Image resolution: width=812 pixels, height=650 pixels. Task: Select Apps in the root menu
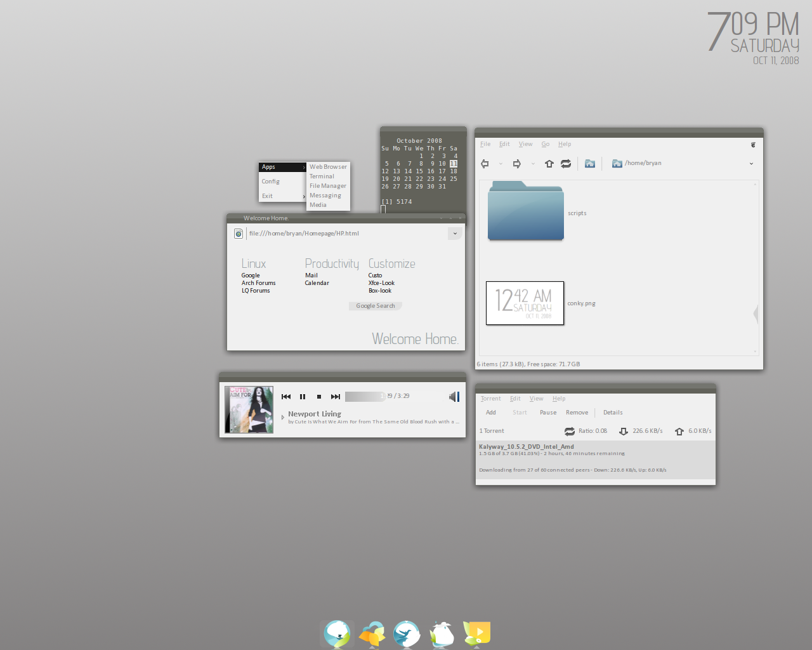point(283,167)
